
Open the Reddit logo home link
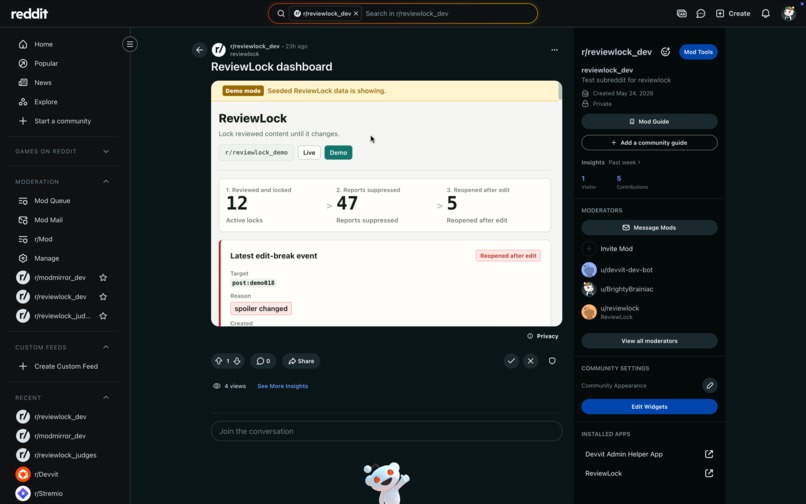tap(29, 13)
